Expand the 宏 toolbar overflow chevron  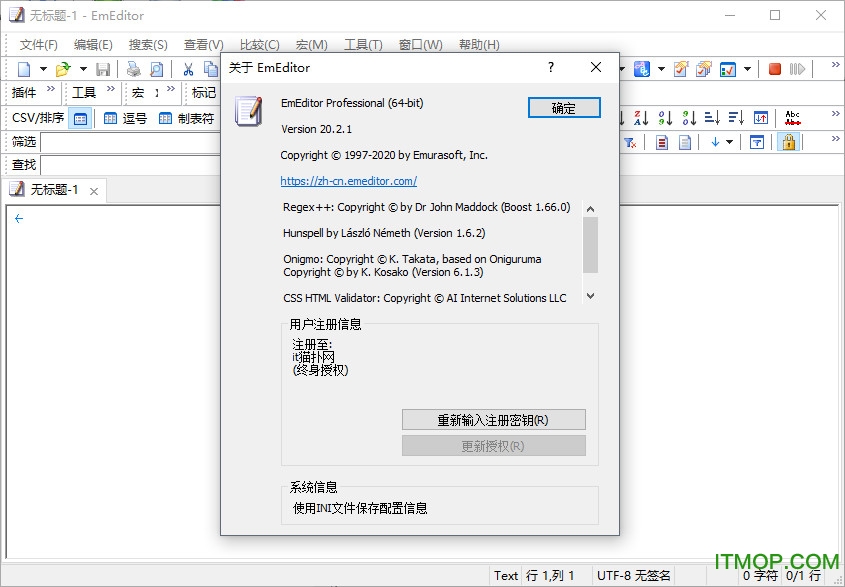tap(171, 89)
